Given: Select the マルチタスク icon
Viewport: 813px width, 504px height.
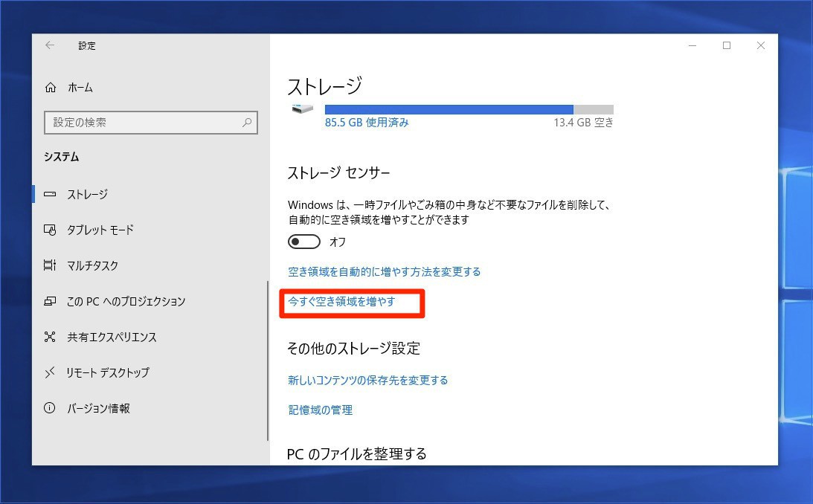Looking at the screenshot, I should pos(50,265).
